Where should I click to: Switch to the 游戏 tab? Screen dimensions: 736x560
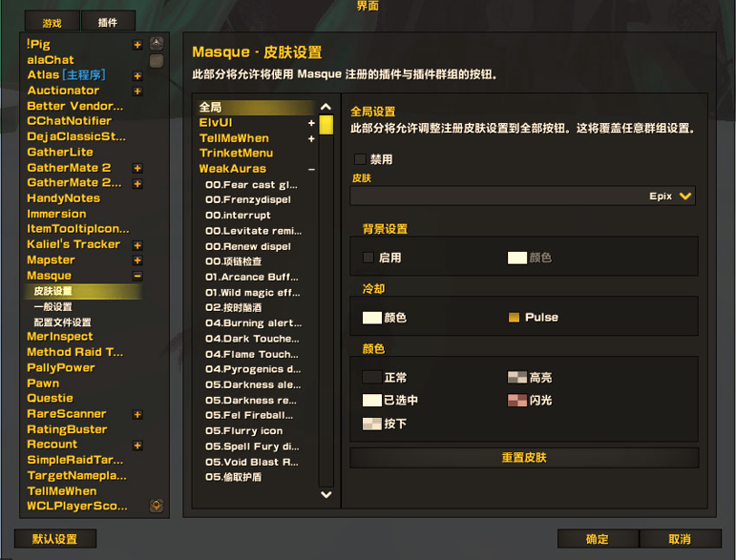coord(53,23)
